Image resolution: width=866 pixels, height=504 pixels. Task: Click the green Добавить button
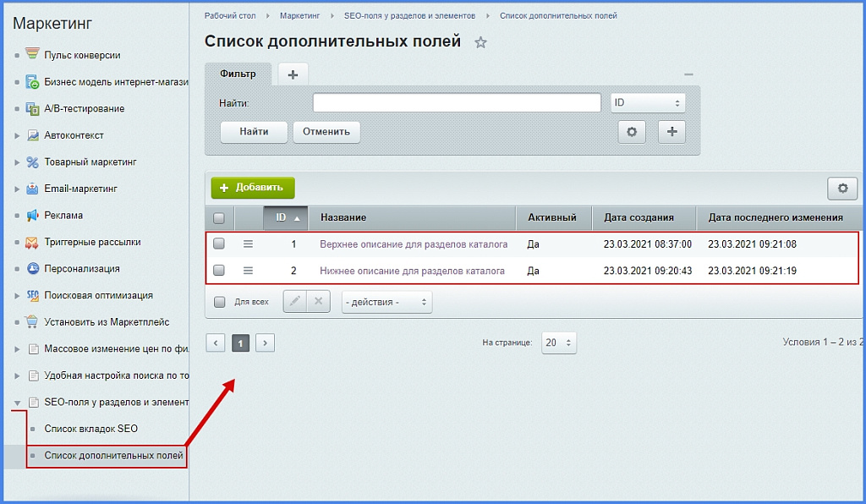(252, 189)
